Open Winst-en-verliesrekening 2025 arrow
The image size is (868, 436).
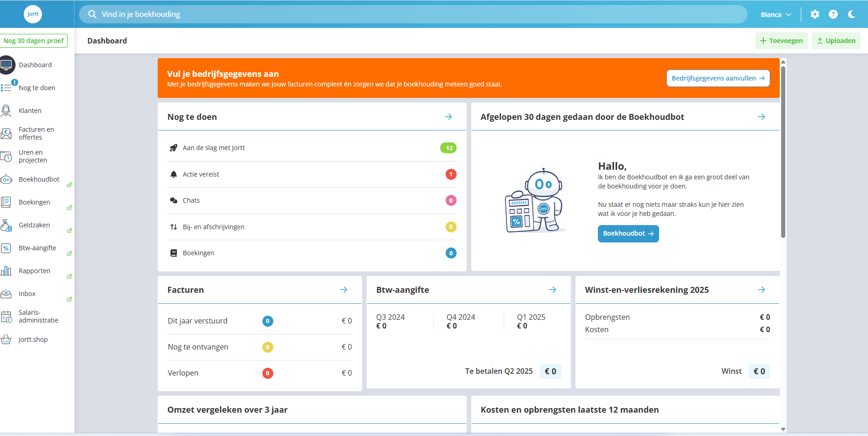[761, 290]
